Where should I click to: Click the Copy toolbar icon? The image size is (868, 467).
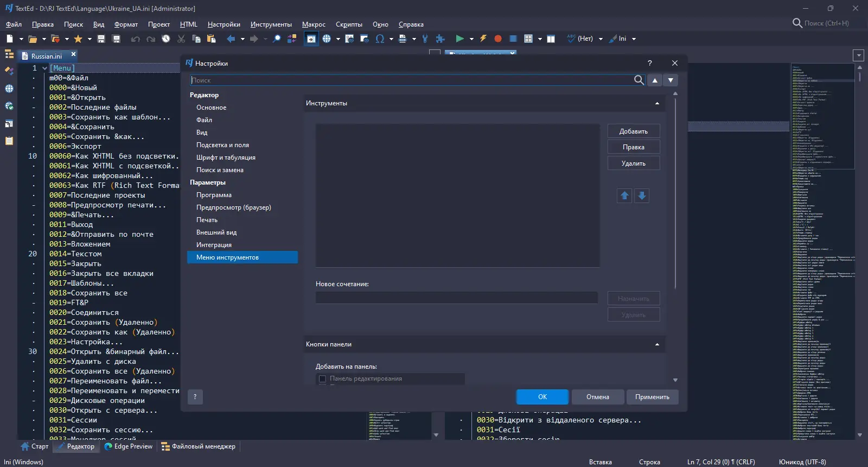pos(196,39)
